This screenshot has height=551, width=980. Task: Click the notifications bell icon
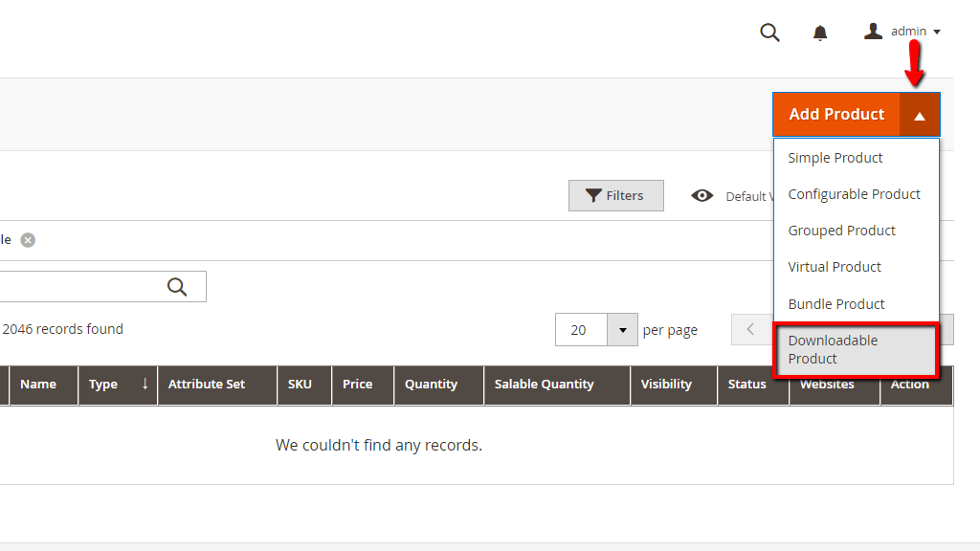pos(819,32)
